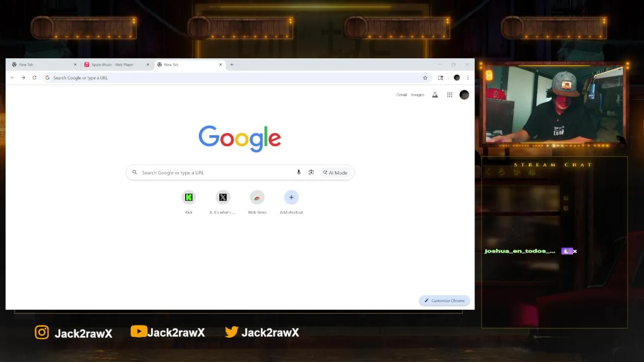The height and width of the screenshot is (362, 644).
Task: Click the webcam feed thumbnail
Action: (554, 104)
